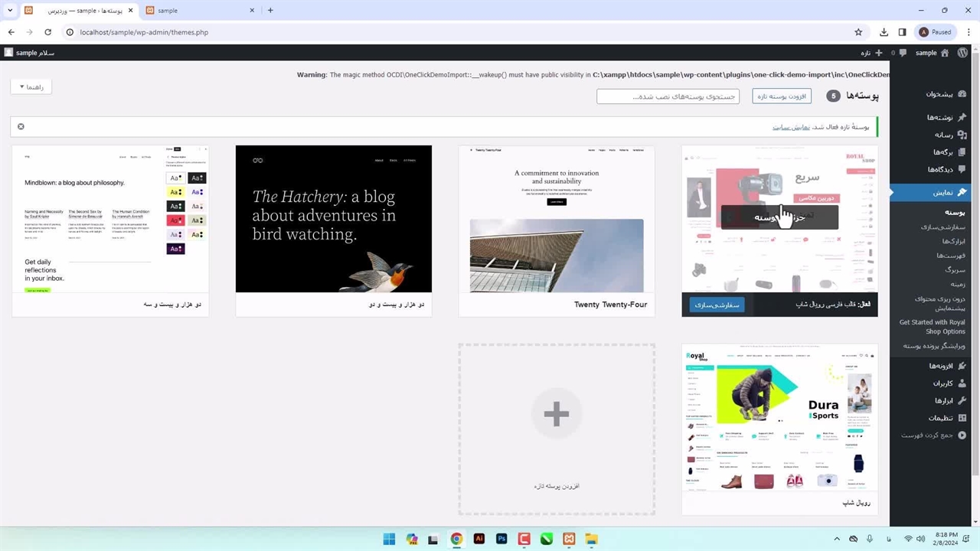Click the installed themes search field

(x=668, y=96)
